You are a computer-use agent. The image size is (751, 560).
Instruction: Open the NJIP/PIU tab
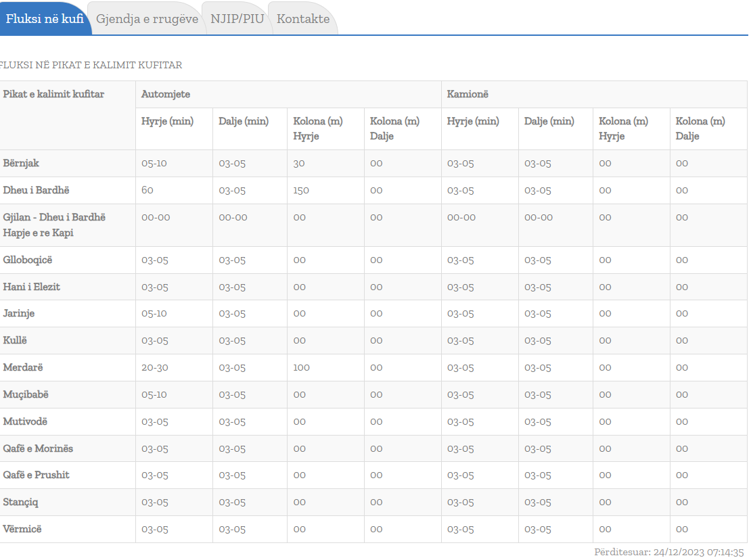tap(237, 19)
